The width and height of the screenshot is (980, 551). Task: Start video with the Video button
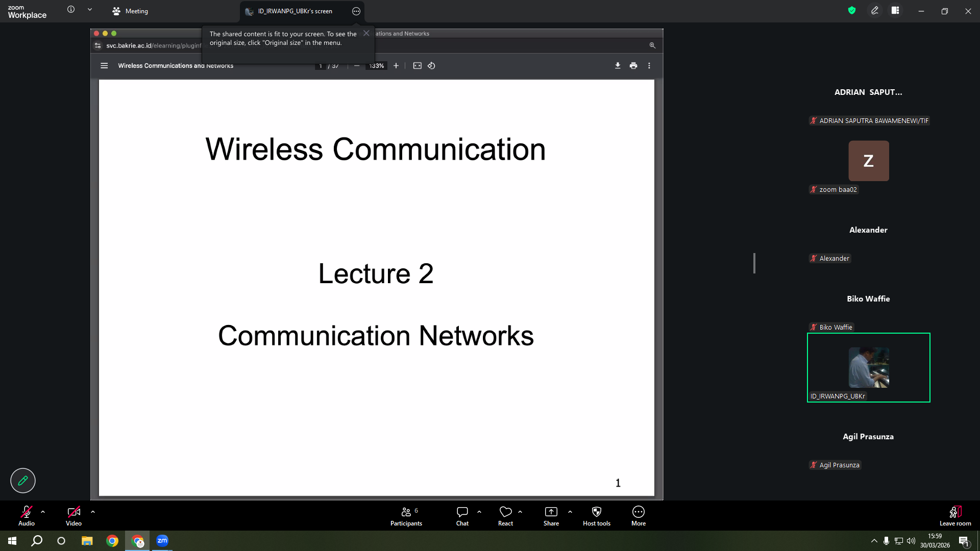73,516
